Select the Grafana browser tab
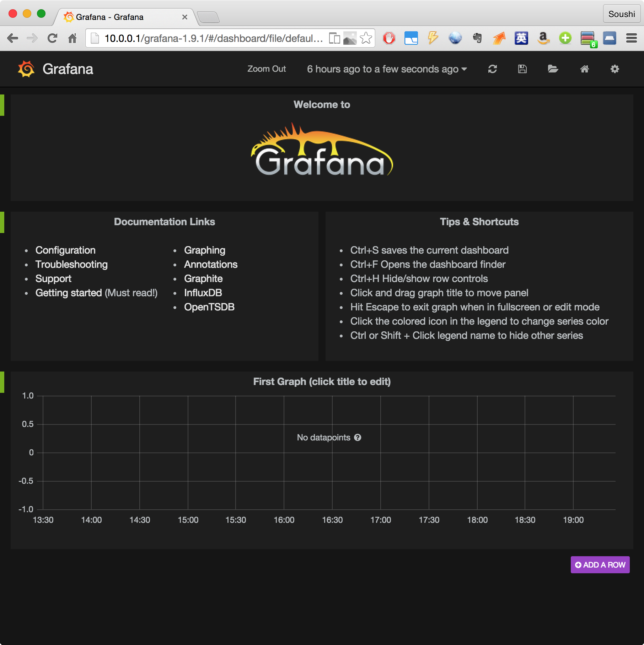The height and width of the screenshot is (645, 644). (110, 17)
